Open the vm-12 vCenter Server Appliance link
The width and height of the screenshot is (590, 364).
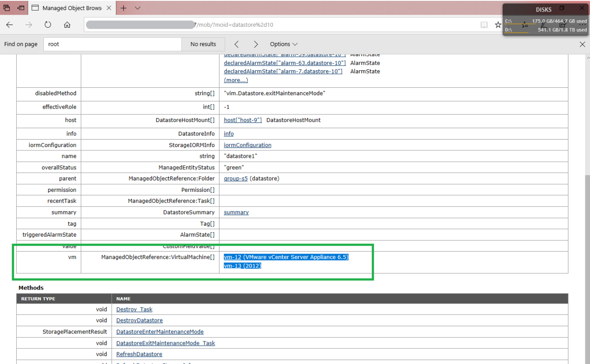point(286,257)
